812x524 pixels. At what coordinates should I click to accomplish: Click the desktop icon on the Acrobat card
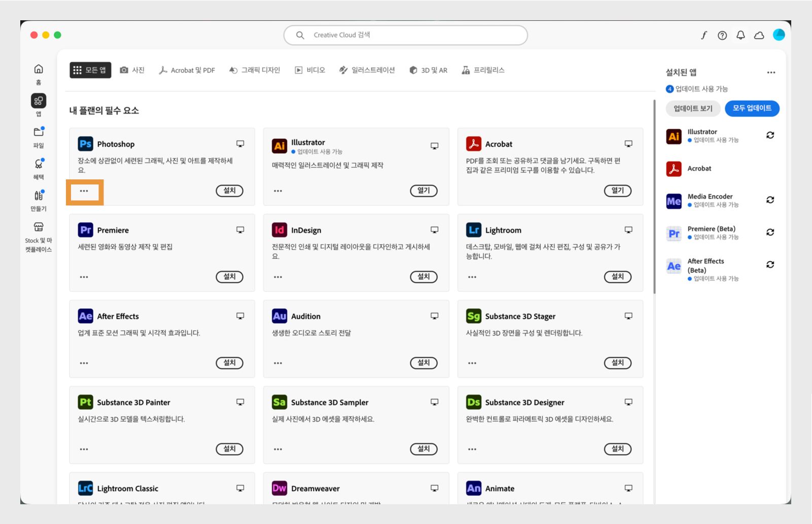(x=628, y=144)
